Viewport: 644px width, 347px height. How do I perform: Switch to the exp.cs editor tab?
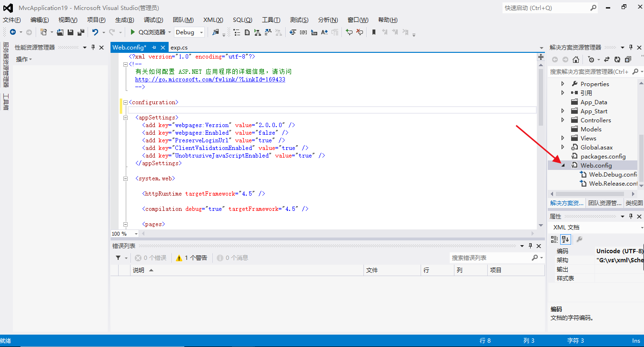point(179,48)
